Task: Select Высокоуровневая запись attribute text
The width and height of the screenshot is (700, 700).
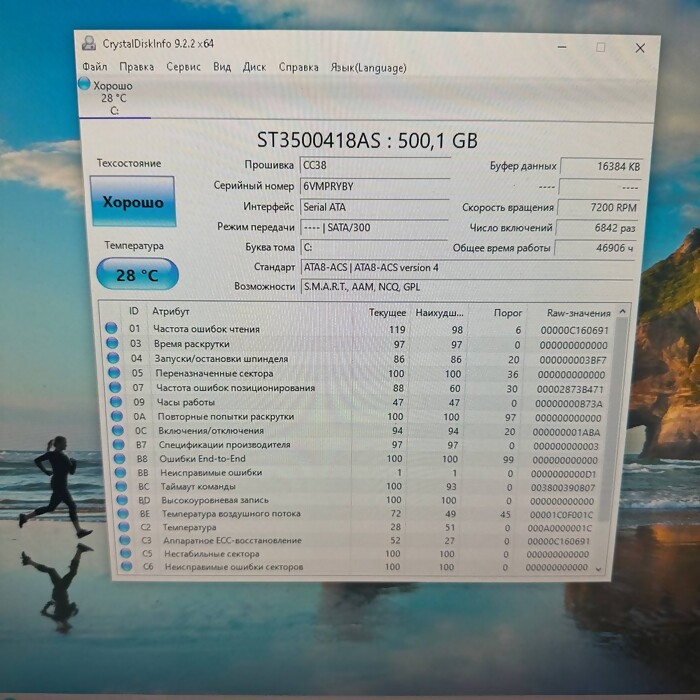Action: (215, 500)
